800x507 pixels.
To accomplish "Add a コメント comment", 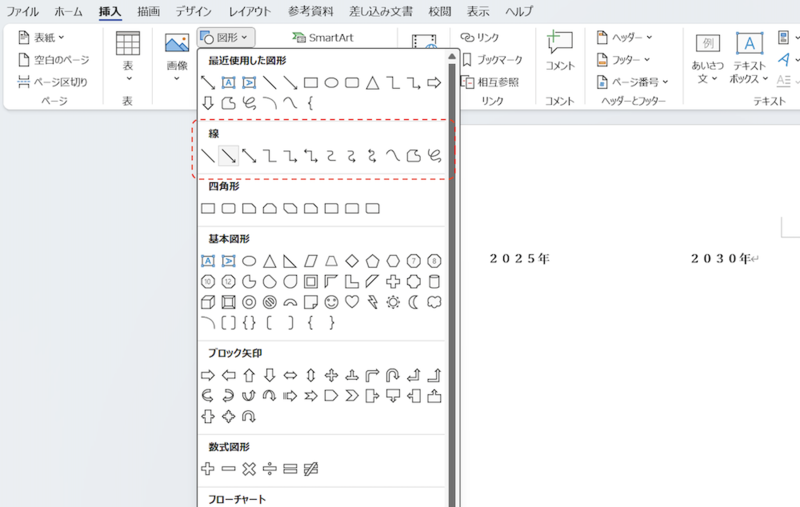I will point(560,50).
